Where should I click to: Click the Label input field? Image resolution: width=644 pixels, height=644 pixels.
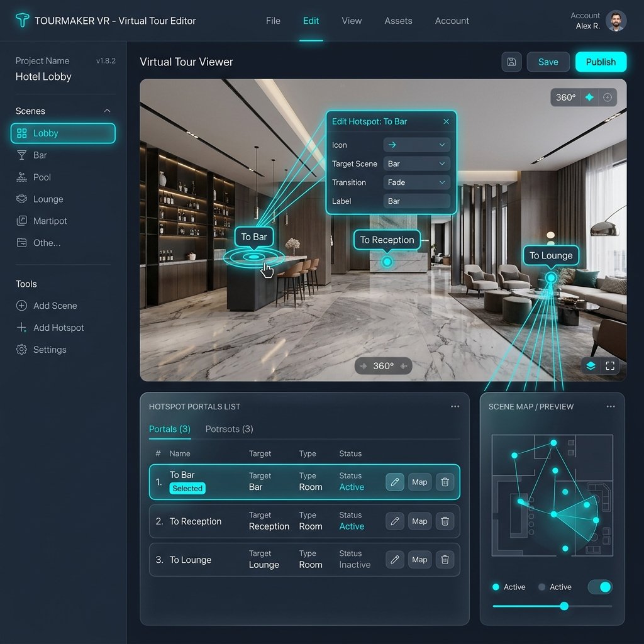(416, 201)
